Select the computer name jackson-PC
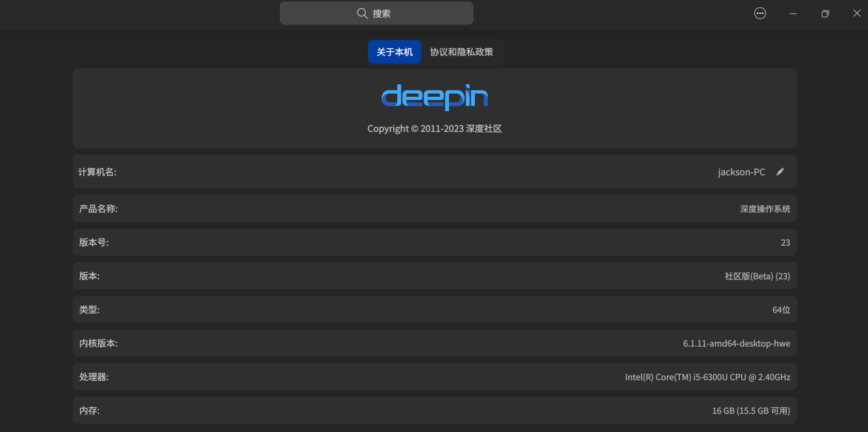The height and width of the screenshot is (432, 868). pyautogui.click(x=741, y=172)
